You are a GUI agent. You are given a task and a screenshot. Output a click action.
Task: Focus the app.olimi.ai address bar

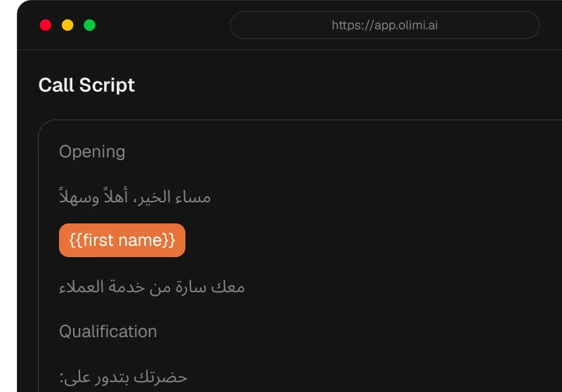click(384, 25)
